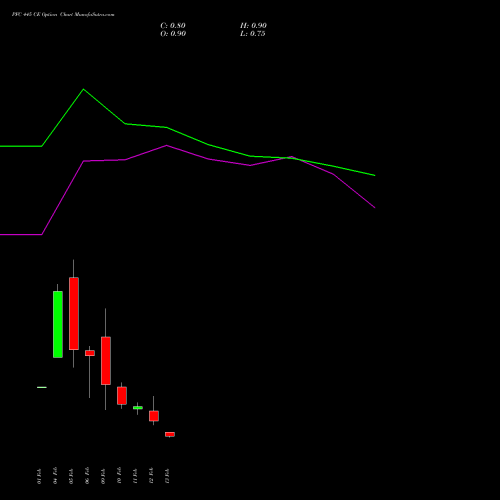The width and height of the screenshot is (500, 500).
Task: Select the close value 'C: 0.80'
Action: tap(173, 26)
